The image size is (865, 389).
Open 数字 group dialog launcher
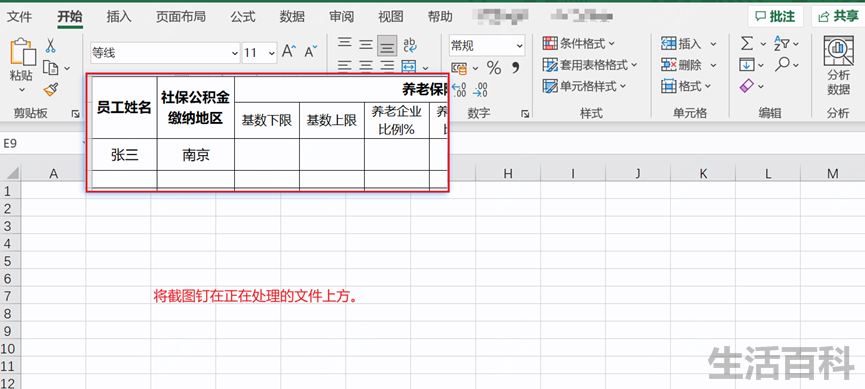525,114
